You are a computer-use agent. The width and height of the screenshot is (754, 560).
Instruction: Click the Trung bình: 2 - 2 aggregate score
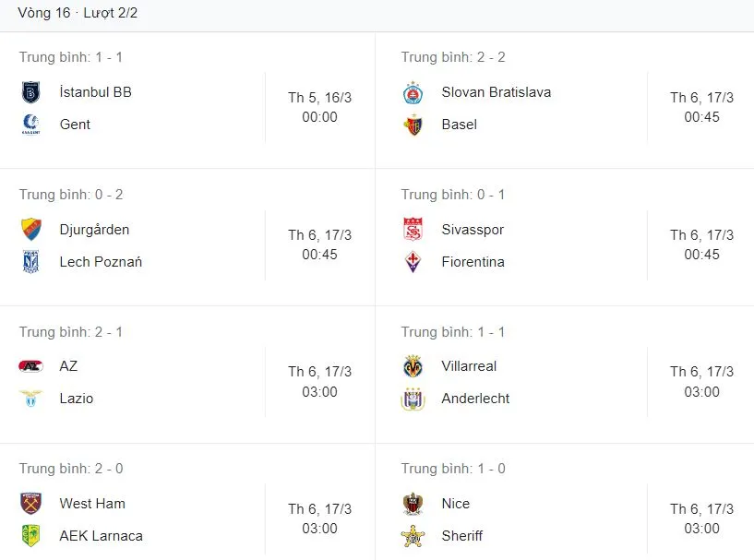coord(453,57)
